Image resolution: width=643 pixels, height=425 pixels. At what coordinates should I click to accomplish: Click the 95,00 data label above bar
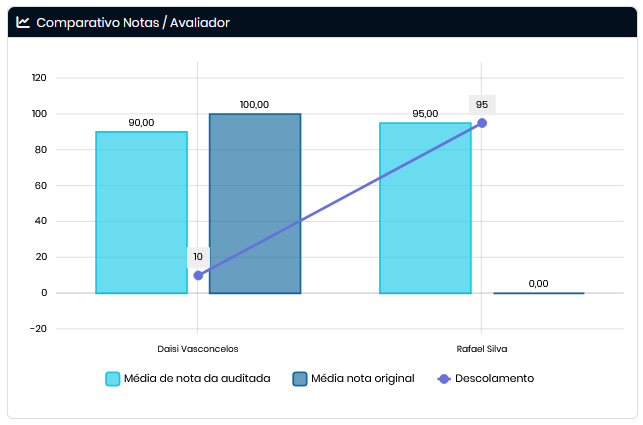click(x=425, y=114)
